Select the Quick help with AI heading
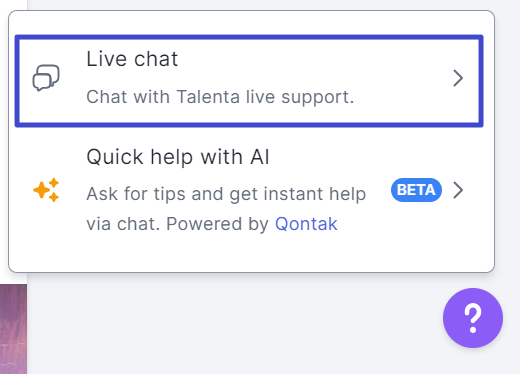520x374 pixels. [178, 157]
